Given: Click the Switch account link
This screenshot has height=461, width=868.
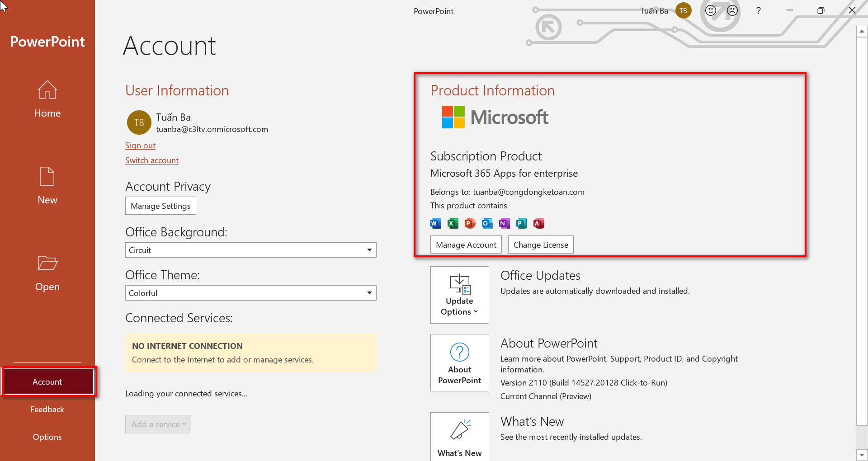Looking at the screenshot, I should [152, 160].
